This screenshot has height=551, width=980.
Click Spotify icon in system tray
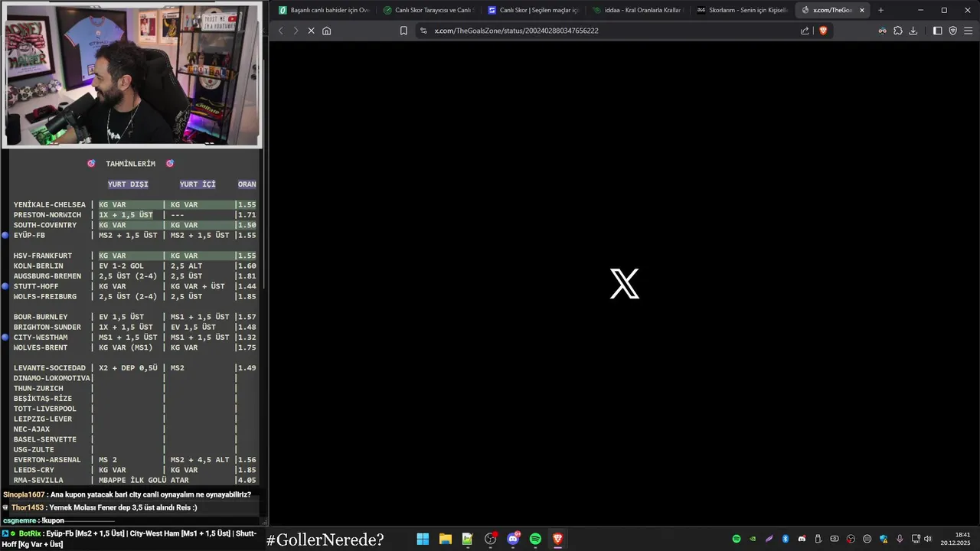[737, 539]
